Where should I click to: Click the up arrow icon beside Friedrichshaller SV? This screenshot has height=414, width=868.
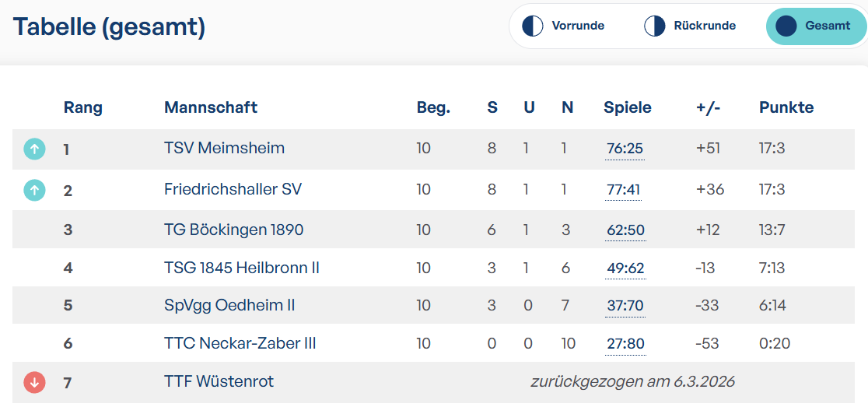point(34,190)
